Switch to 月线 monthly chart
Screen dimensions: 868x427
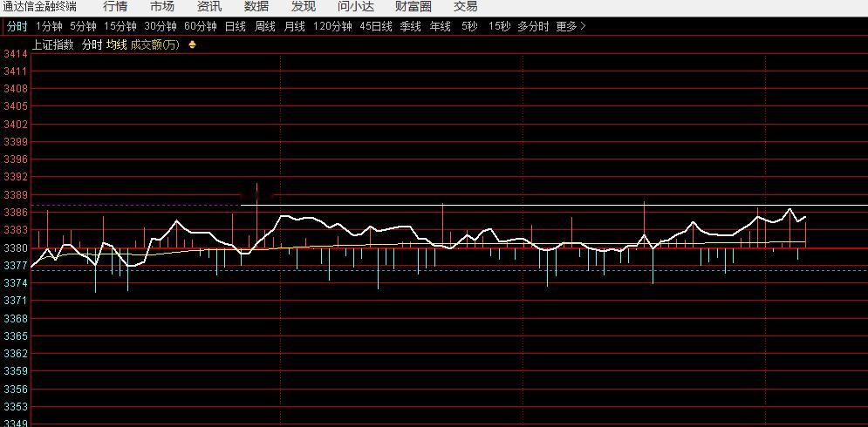pos(295,26)
